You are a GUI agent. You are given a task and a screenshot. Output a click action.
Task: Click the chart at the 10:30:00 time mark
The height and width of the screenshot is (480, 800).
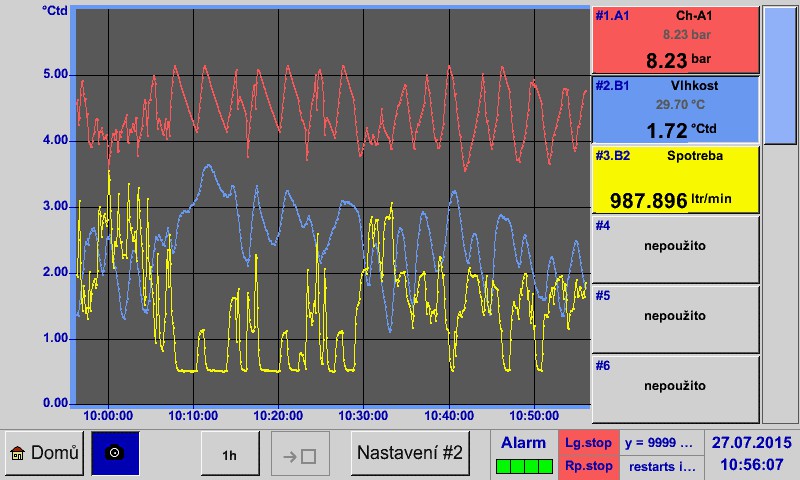364,250
